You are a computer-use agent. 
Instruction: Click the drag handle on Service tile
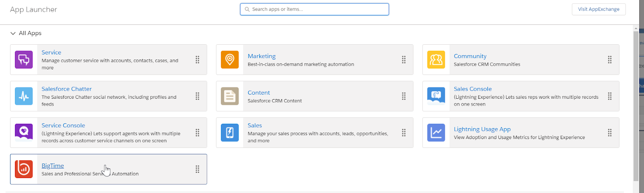(x=197, y=60)
